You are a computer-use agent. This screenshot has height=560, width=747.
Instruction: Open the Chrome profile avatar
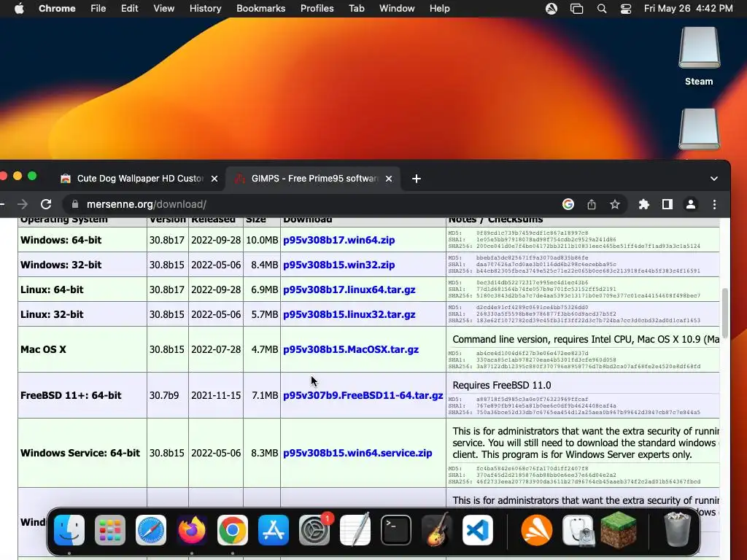(691, 204)
